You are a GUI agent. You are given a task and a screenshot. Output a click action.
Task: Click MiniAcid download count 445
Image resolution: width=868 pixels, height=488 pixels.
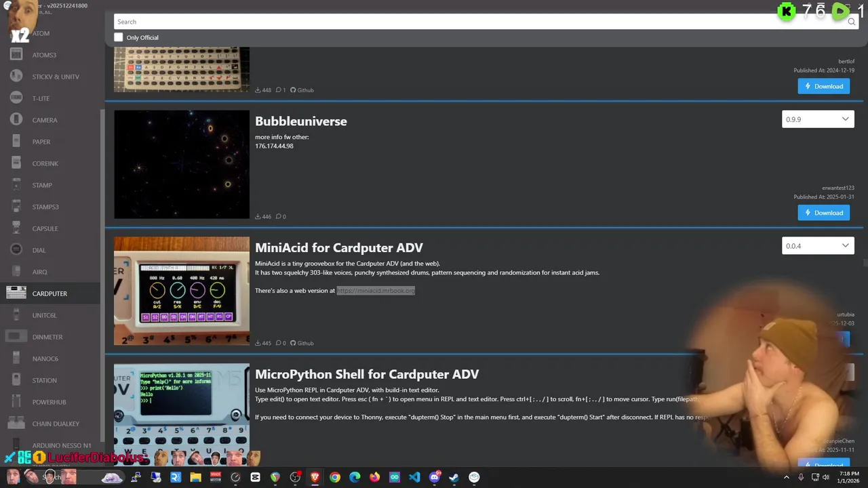tap(263, 343)
